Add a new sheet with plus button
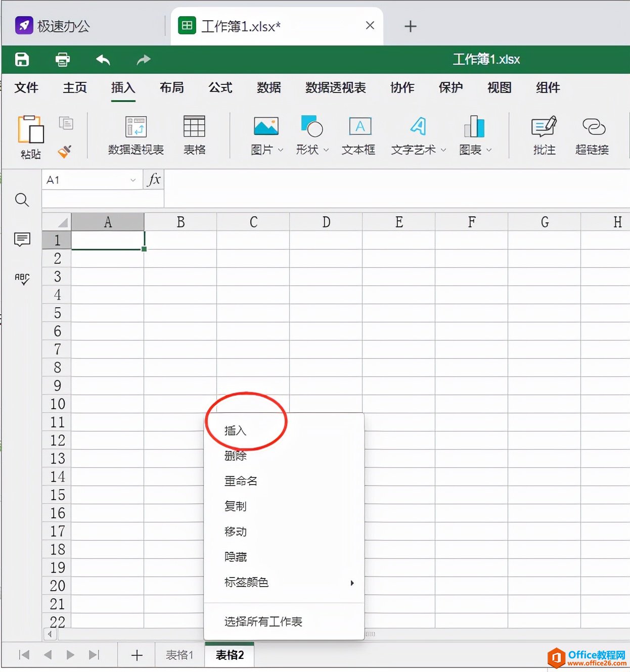 pyautogui.click(x=137, y=655)
